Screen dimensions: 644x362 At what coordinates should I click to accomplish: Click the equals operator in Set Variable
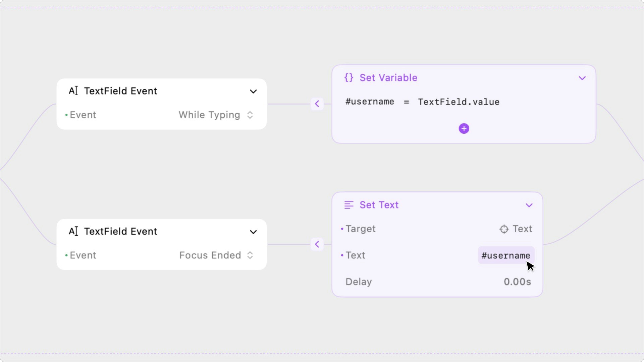[x=407, y=102]
